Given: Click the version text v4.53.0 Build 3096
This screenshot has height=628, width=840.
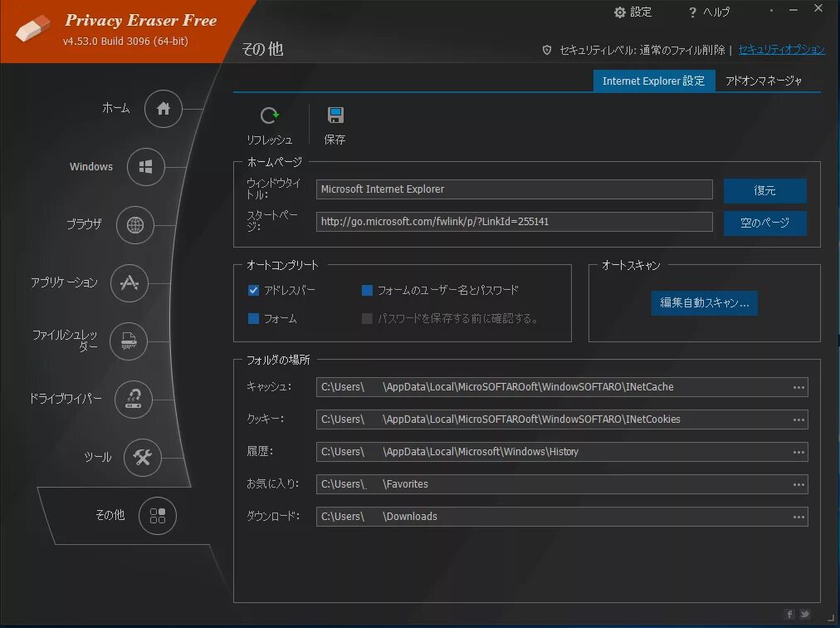Looking at the screenshot, I should pos(125,42).
